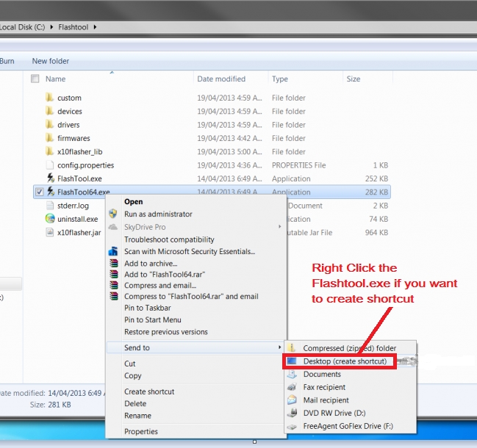Click the drivers folder icon
Screen dimensions: 477x448
pyautogui.click(x=49, y=124)
